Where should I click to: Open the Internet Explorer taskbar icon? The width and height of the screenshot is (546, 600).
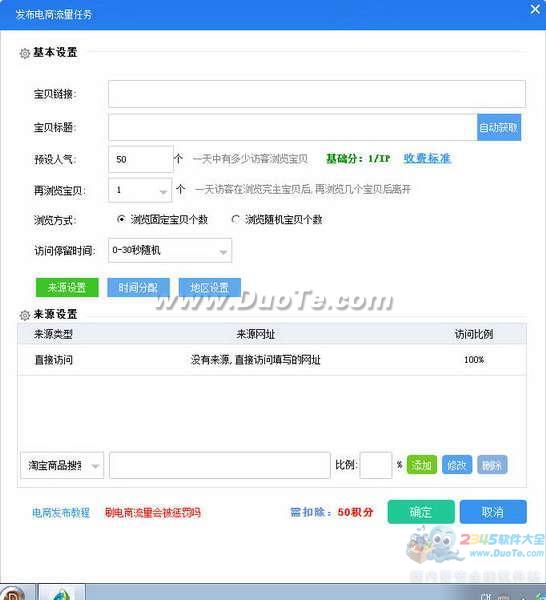62,592
